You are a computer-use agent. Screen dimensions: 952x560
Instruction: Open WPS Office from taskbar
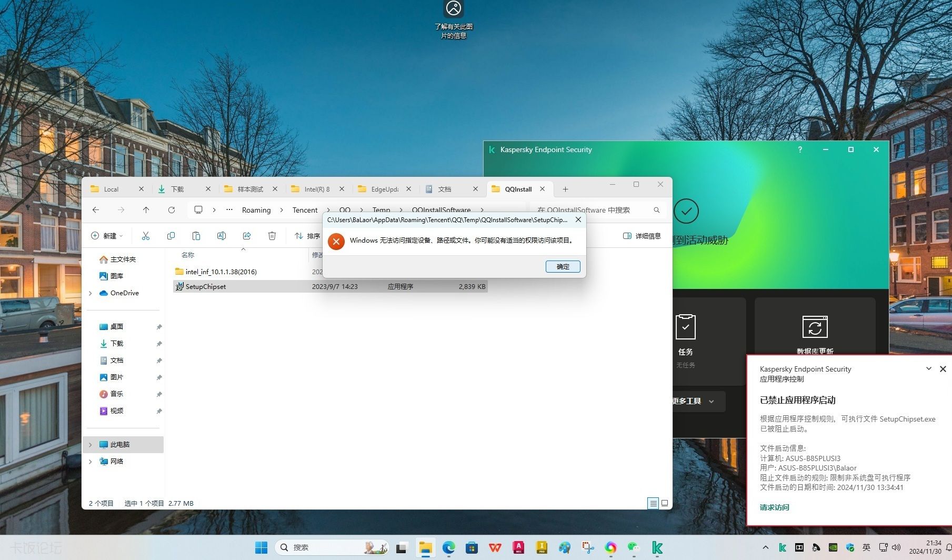495,547
